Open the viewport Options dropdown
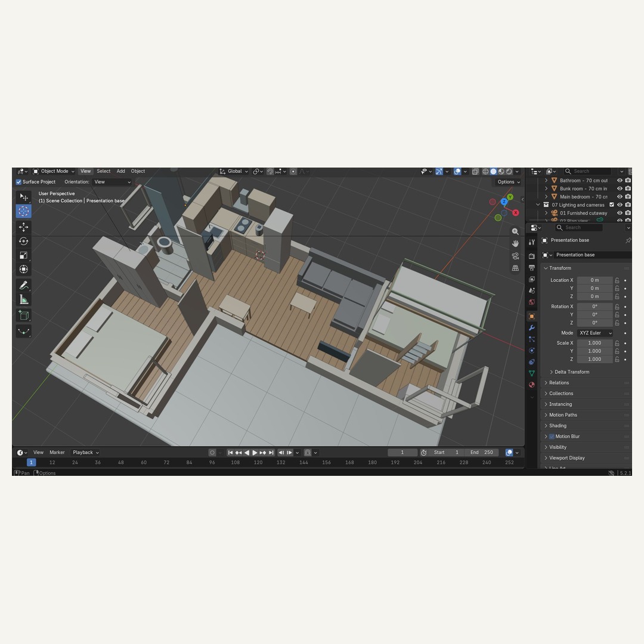The image size is (644, 644). [x=509, y=182]
